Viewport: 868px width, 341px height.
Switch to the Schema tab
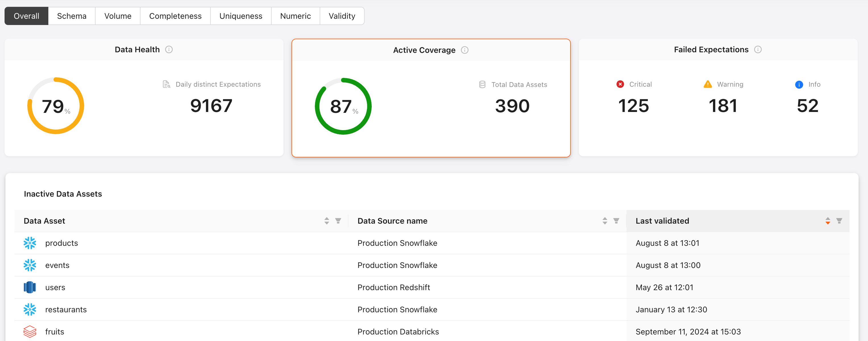click(x=71, y=16)
